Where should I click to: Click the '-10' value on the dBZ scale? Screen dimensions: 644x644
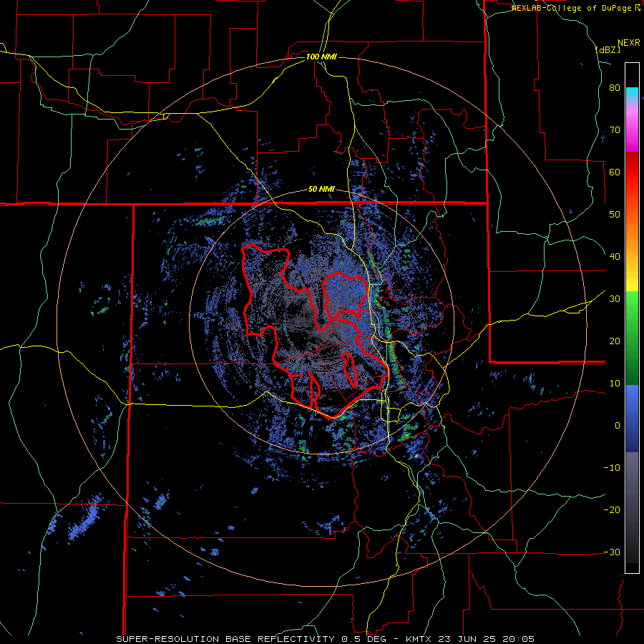[612, 468]
